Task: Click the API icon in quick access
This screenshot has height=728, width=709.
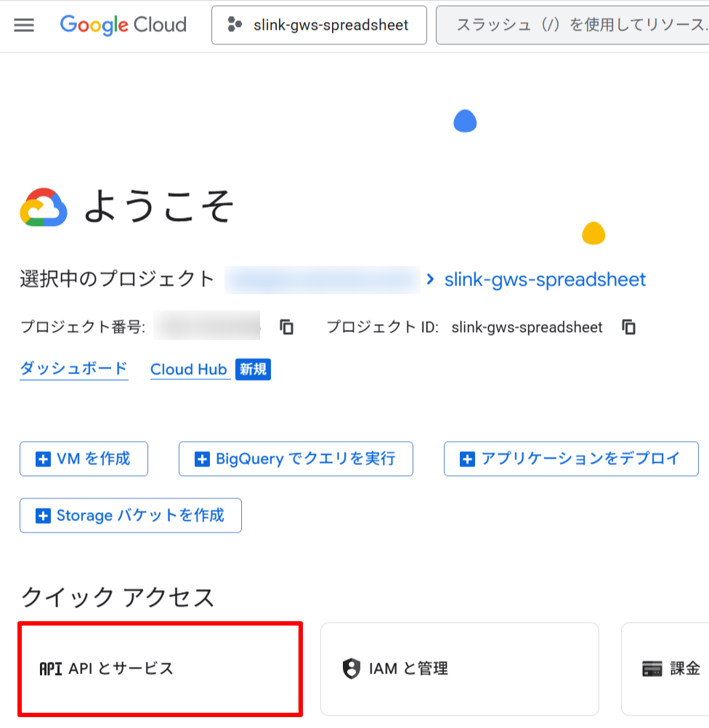Action: pos(51,669)
